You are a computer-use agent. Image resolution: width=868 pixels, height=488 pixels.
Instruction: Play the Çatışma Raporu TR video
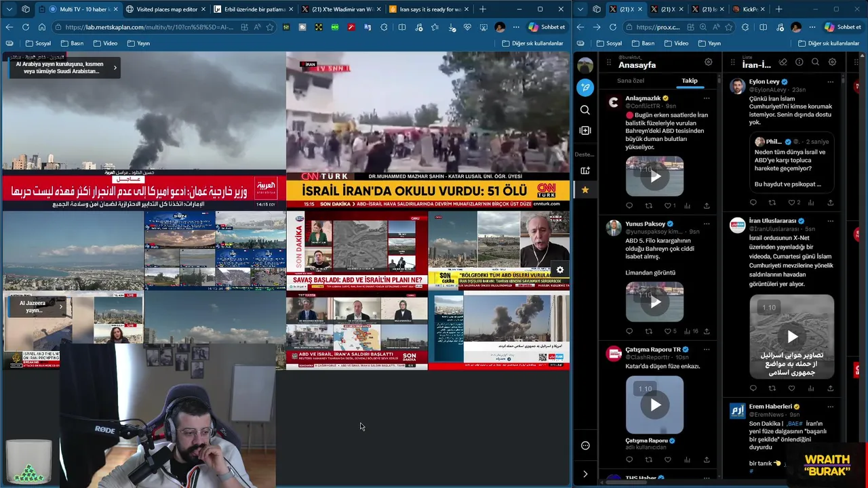point(655,405)
